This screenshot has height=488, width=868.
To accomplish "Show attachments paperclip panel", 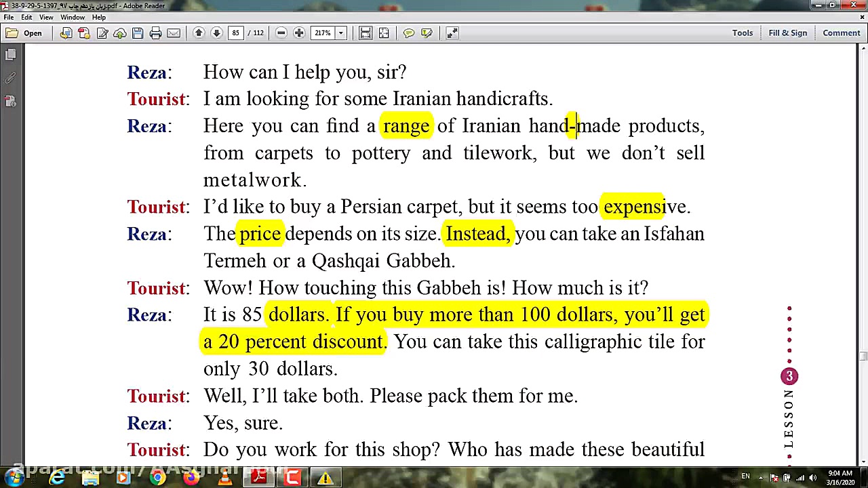I will (10, 78).
